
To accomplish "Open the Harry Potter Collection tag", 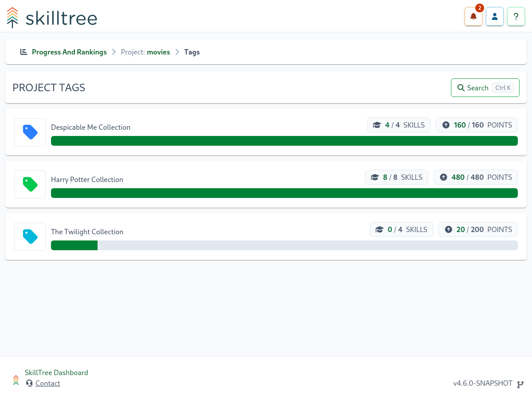I will click(87, 180).
